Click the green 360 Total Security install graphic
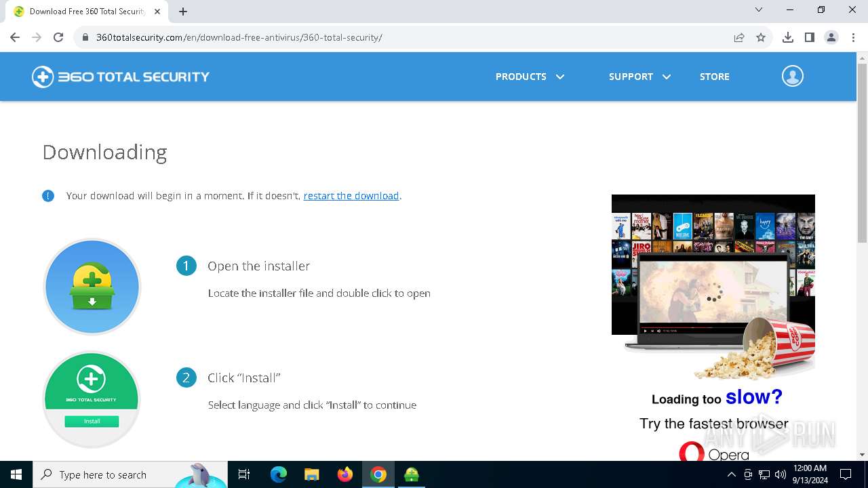 pyautogui.click(x=92, y=399)
